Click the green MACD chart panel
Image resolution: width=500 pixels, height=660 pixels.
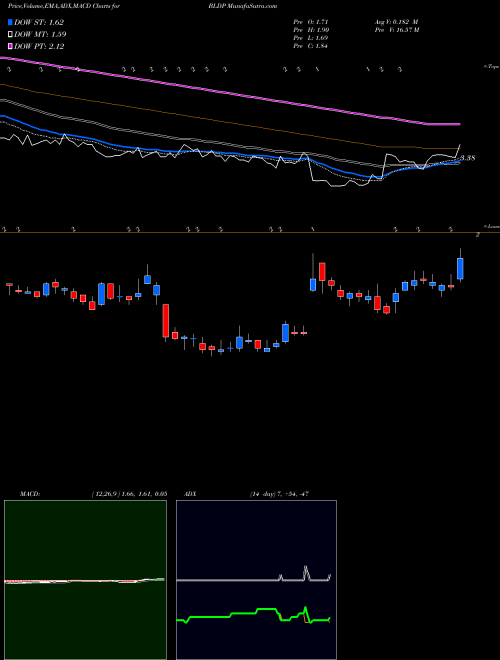tap(85, 580)
